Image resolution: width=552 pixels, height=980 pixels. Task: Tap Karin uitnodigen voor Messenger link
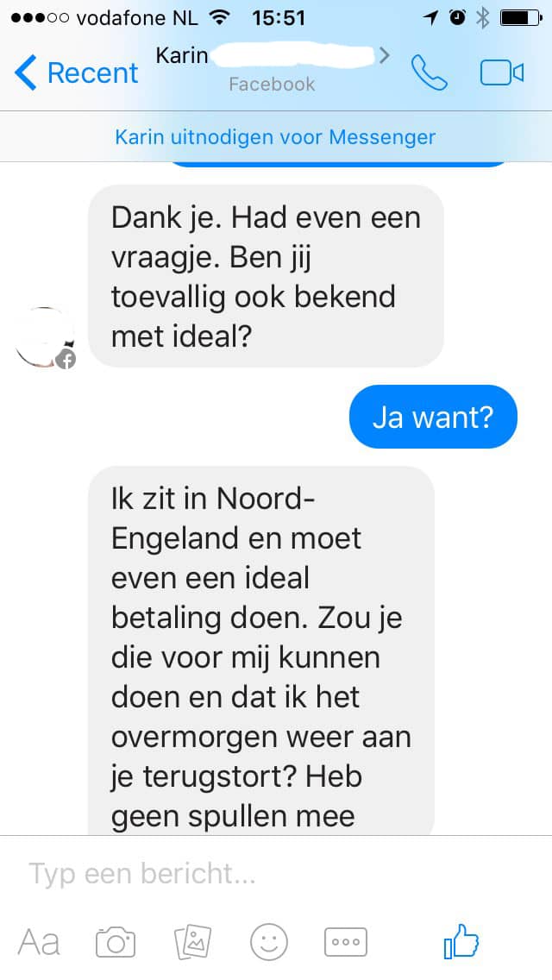tap(276, 137)
